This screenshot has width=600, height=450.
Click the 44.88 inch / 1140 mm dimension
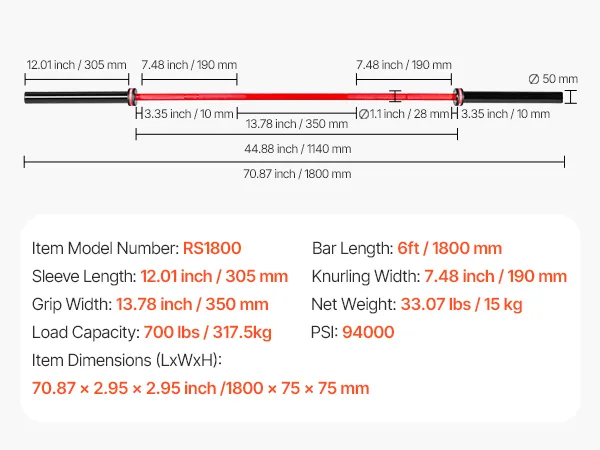[297, 149]
